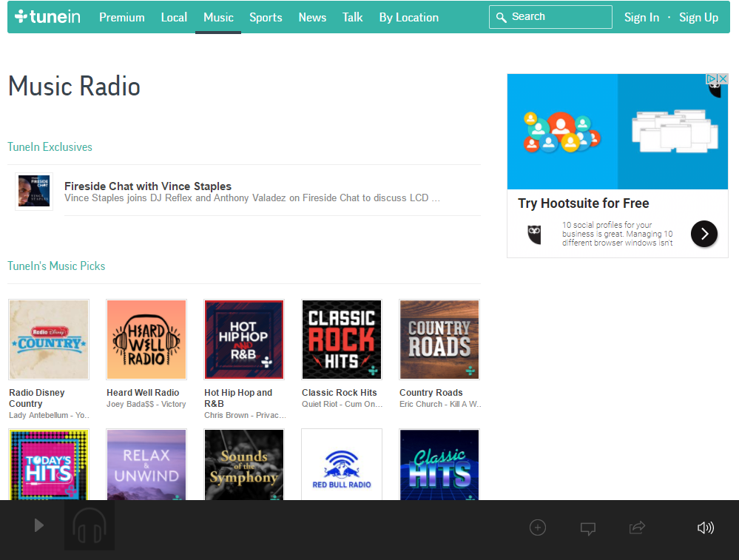Go to the Sports section
The height and width of the screenshot is (560, 739).
pos(266,18)
